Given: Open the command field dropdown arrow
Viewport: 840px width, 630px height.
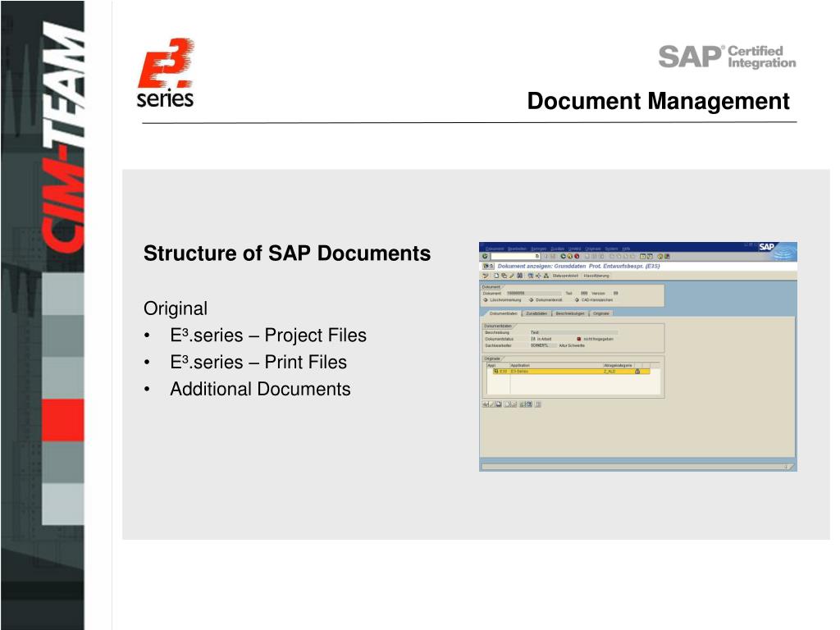Looking at the screenshot, I should click(537, 256).
